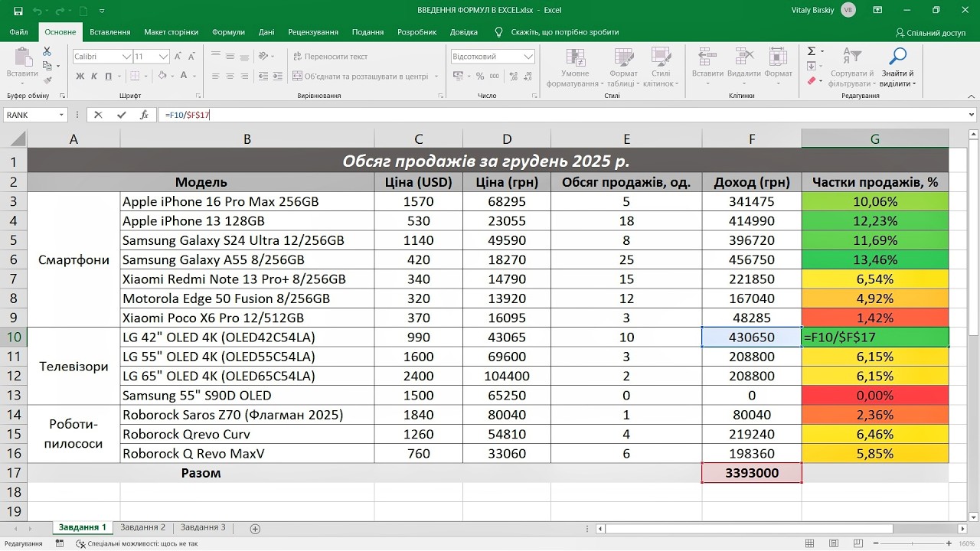Toggle middle vertical alignment
The height and width of the screenshot is (551, 980).
coord(230,56)
